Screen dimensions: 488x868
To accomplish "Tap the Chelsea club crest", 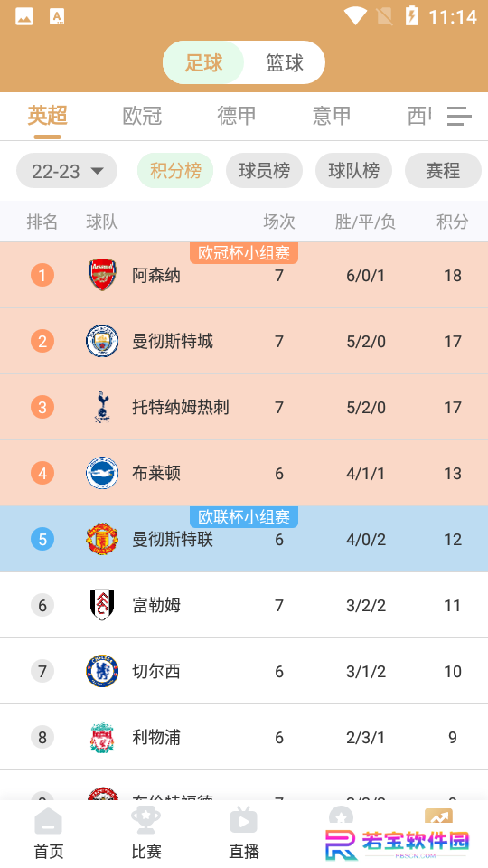I will [102, 671].
